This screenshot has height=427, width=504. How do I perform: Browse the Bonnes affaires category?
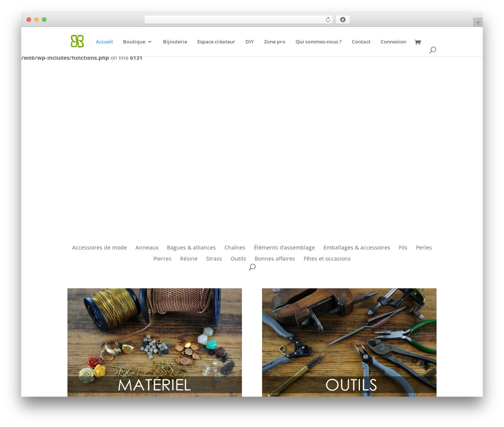tap(275, 258)
